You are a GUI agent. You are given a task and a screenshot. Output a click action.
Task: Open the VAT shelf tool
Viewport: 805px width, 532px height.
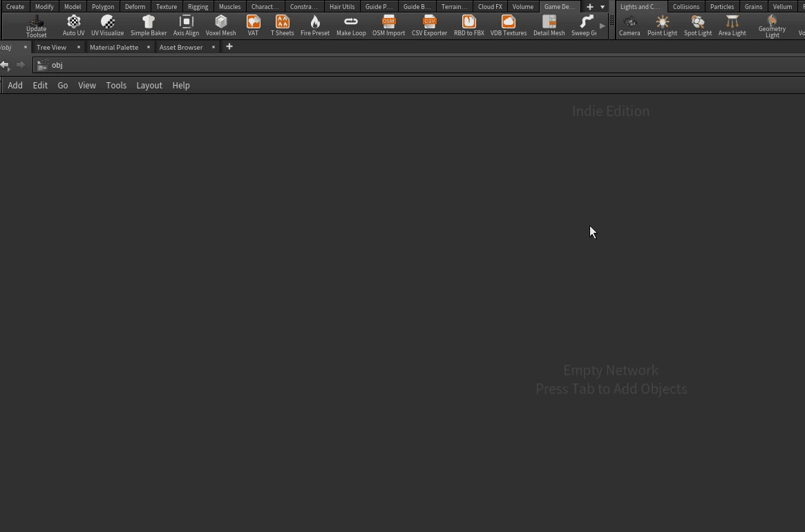point(253,26)
